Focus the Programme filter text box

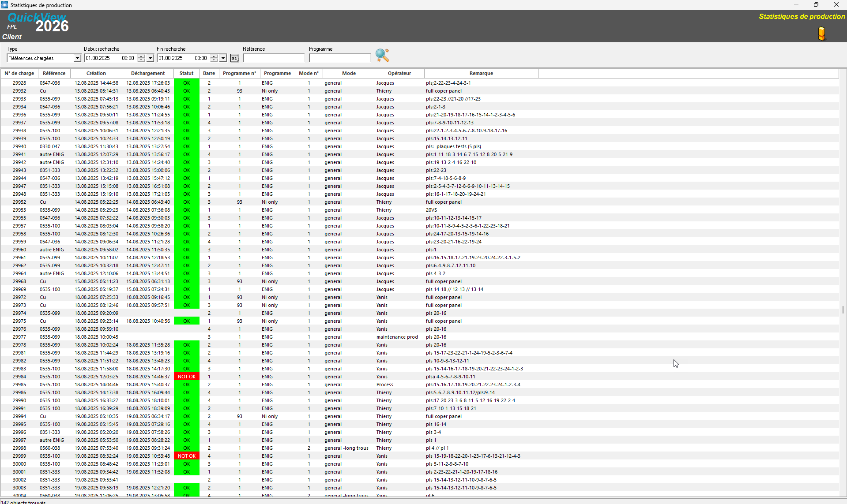pyautogui.click(x=339, y=58)
